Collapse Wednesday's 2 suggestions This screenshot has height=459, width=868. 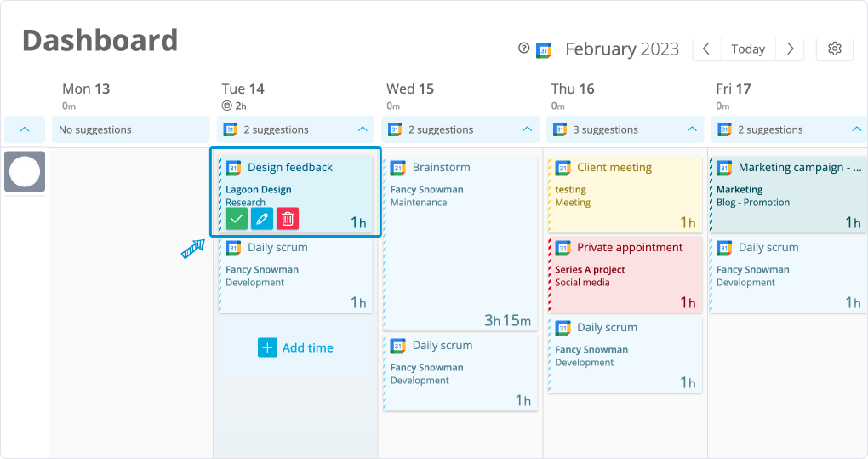pos(528,129)
